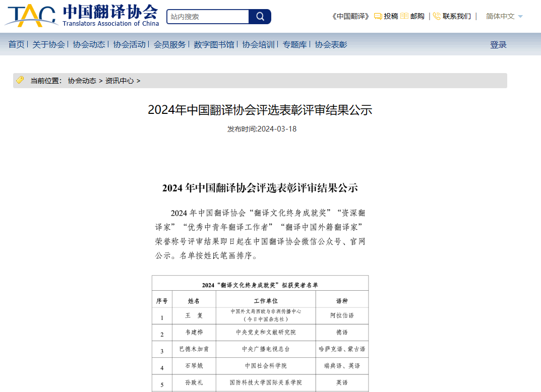The image size is (541, 392).
Task: Click the 瑞典语、英语 language cell
Action: point(342,366)
